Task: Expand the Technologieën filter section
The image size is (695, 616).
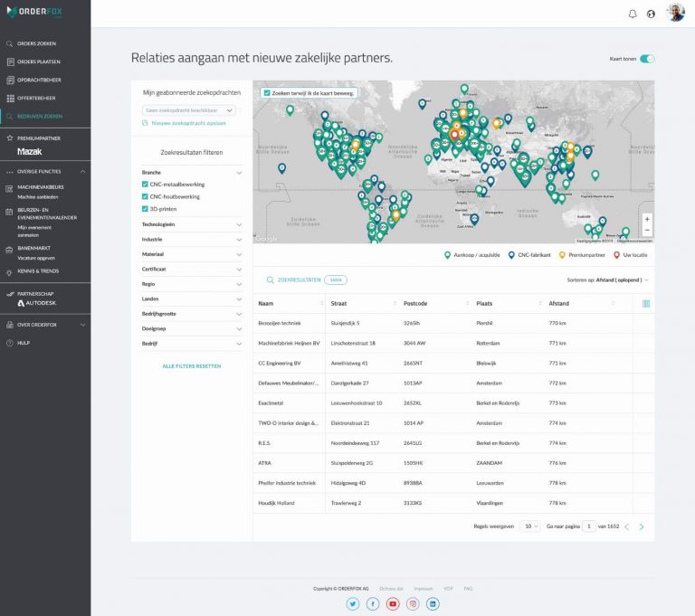Action: (x=192, y=224)
